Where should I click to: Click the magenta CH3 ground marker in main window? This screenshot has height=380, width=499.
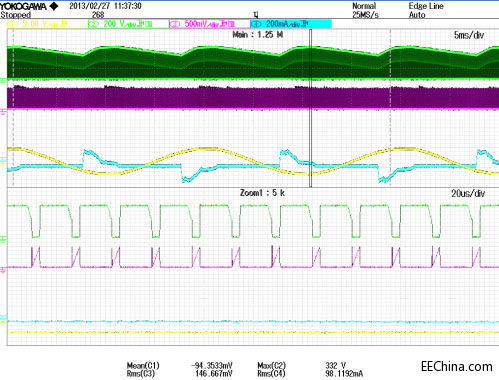[3, 111]
